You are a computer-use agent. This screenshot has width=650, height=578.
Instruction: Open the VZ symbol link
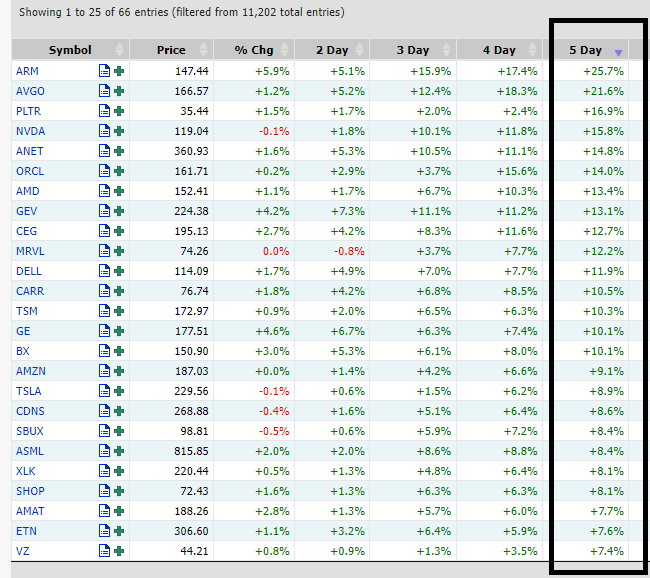pos(23,551)
